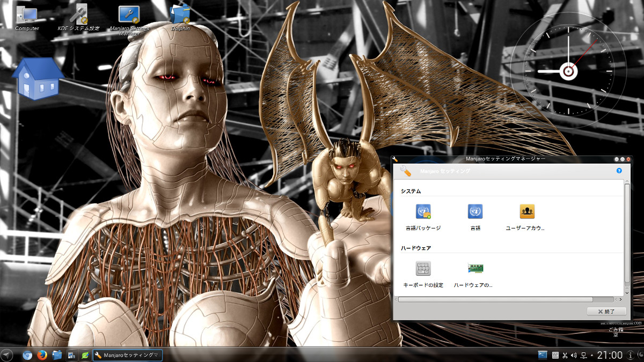Click the horizontal scrollbar in Manjaro settings window
Screen dimensions: 644x362
(495, 299)
